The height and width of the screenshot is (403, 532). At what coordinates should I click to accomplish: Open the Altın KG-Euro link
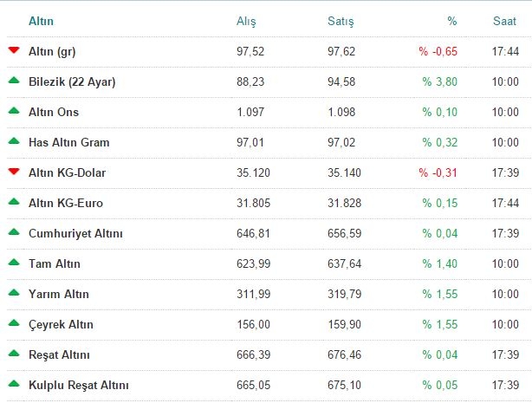pyautogui.click(x=66, y=204)
